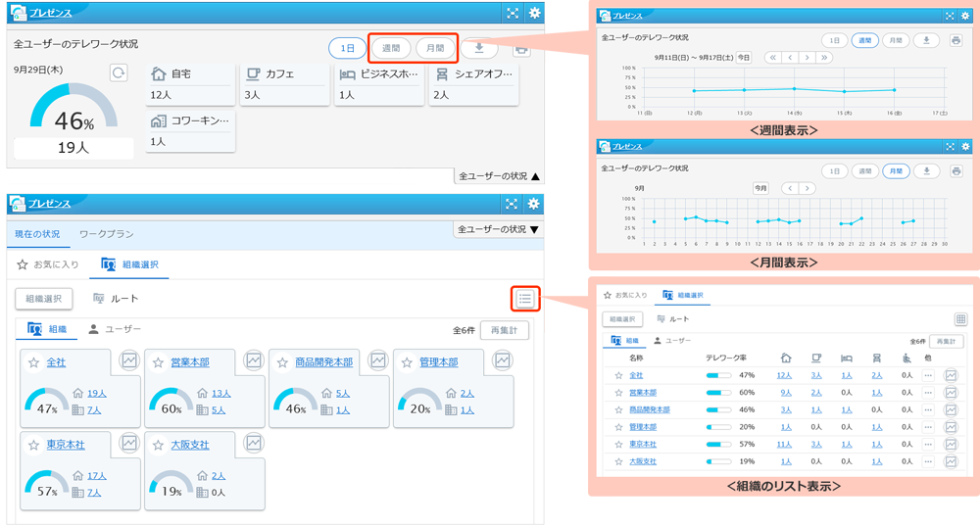Open the trend graph for 営業本部
Screen dimensions: 980x526
click(x=253, y=361)
